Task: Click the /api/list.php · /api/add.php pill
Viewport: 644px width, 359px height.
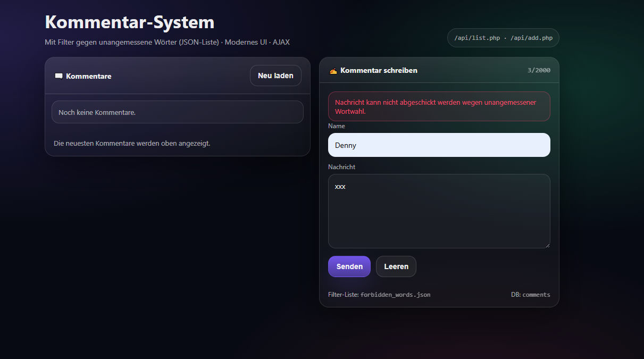Action: 503,38
